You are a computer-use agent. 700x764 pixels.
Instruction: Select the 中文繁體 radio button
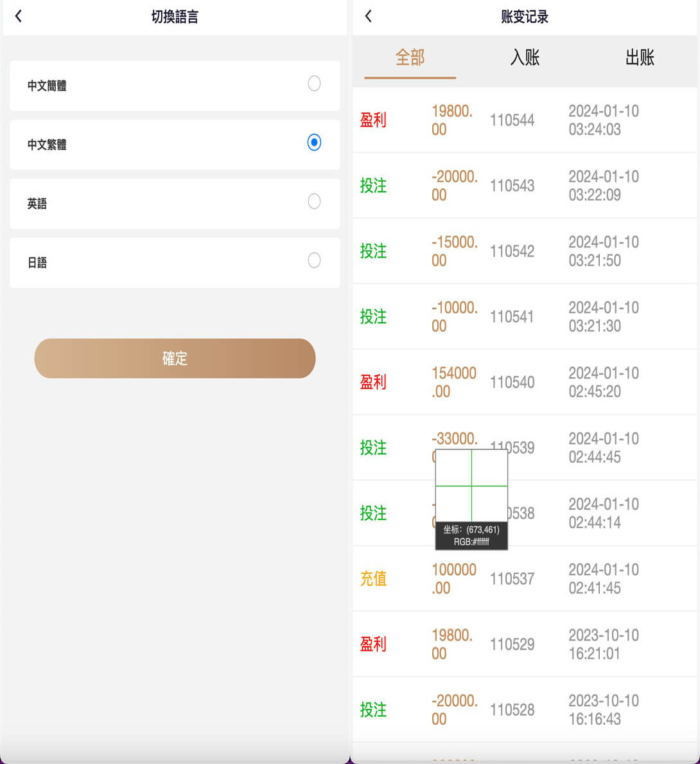click(x=314, y=142)
